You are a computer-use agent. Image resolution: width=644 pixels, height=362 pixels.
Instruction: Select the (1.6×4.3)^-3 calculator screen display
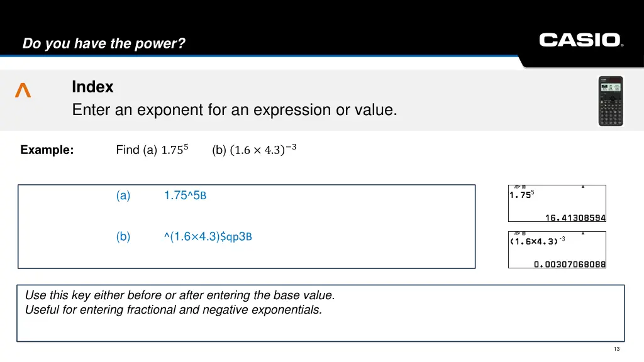(557, 250)
